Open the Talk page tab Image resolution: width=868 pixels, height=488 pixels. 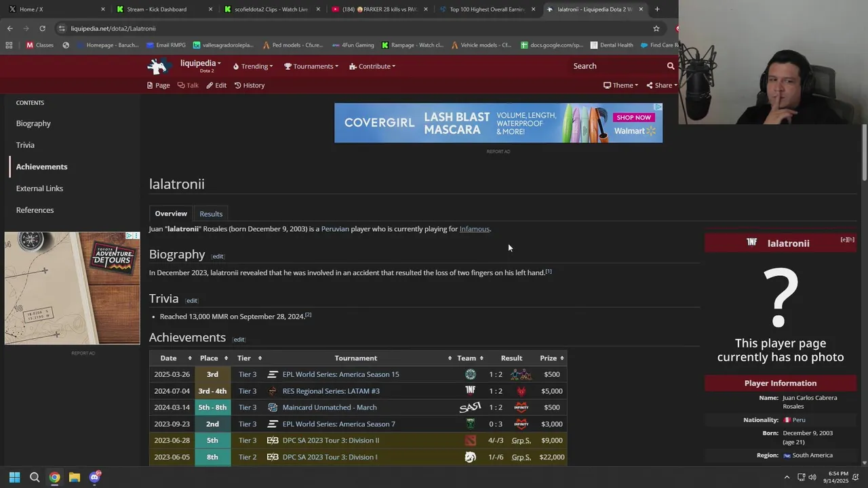tap(188, 85)
